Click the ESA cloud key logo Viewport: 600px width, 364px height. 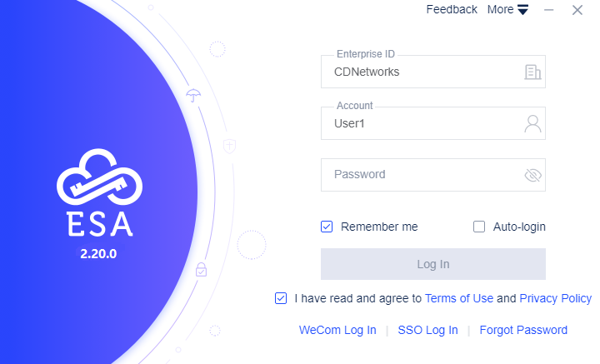point(99,177)
